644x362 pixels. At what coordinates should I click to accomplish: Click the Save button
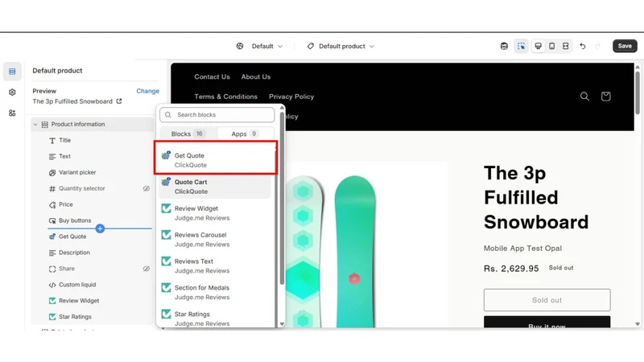tap(625, 46)
